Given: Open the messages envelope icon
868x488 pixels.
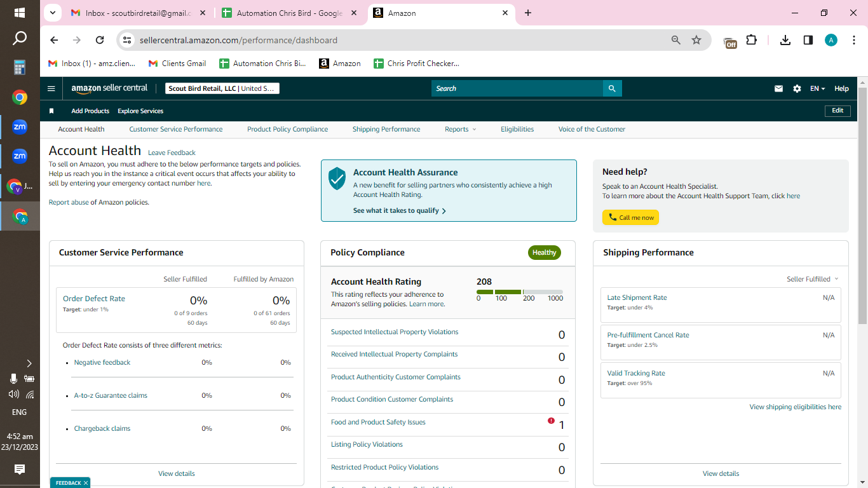Looking at the screenshot, I should (778, 89).
